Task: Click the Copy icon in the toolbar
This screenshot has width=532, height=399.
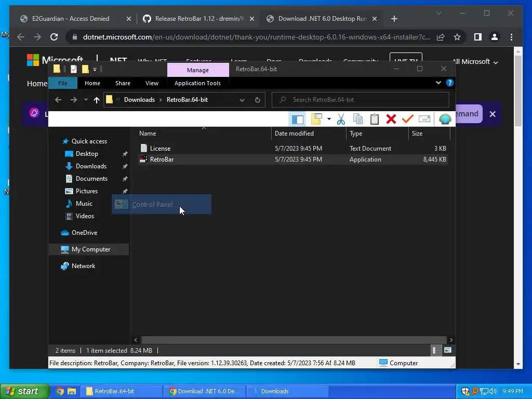Action: point(357,119)
